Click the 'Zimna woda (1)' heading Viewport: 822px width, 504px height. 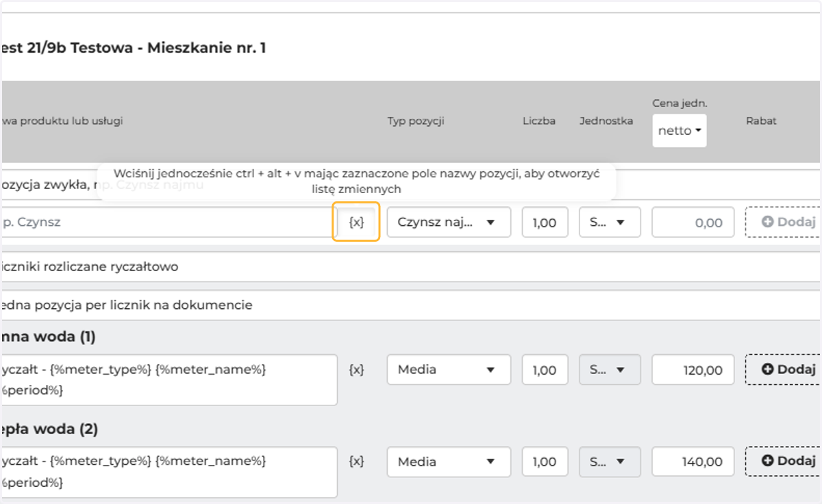tap(48, 337)
